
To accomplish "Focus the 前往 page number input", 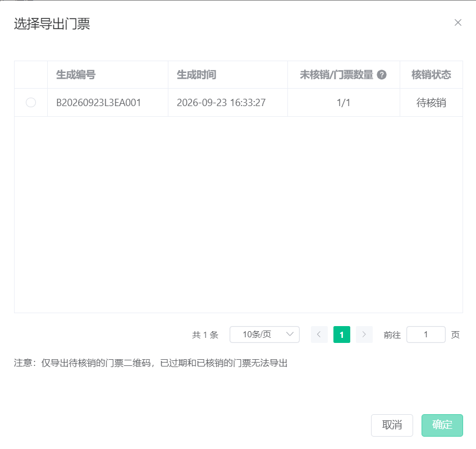I will pyautogui.click(x=425, y=335).
